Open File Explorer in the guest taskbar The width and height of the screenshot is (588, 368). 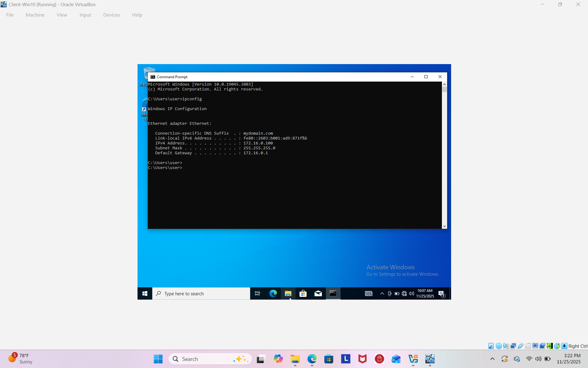click(x=288, y=293)
